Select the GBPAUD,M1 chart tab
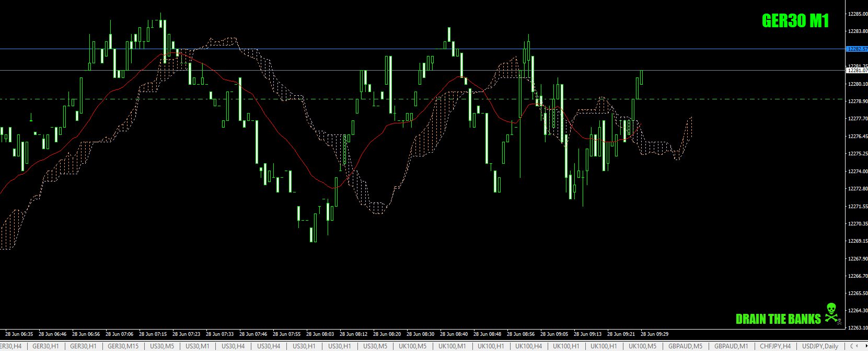Image resolution: width=868 pixels, height=351 pixels. click(x=731, y=346)
